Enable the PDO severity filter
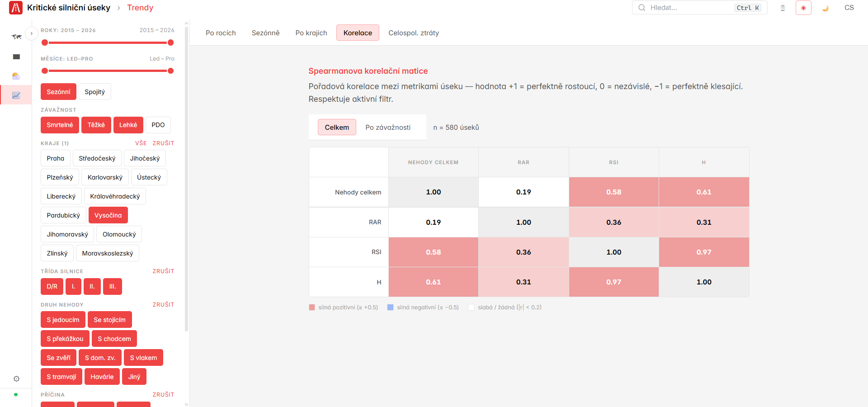Image resolution: width=868 pixels, height=407 pixels. tap(158, 125)
